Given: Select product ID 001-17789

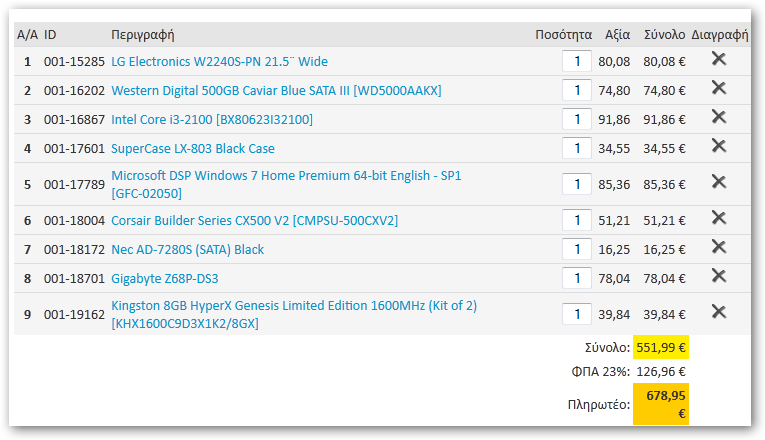Looking at the screenshot, I should [x=74, y=184].
